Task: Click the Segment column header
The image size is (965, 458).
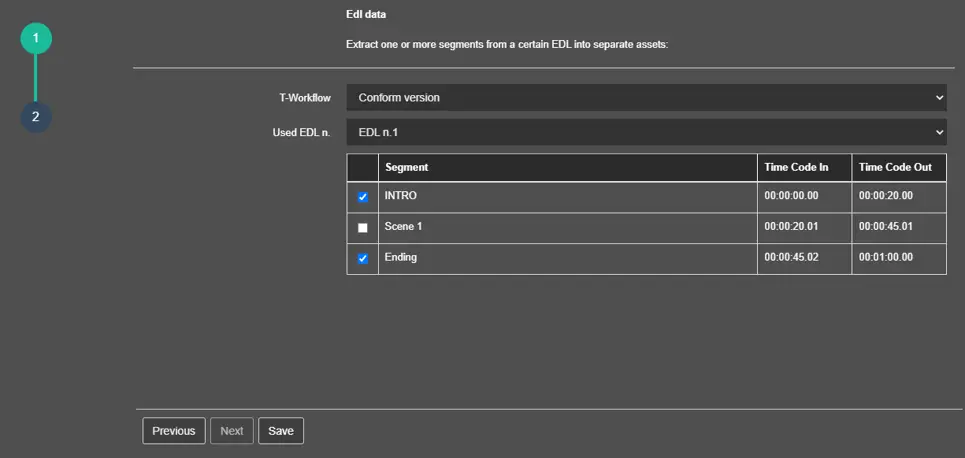Action: point(407,168)
